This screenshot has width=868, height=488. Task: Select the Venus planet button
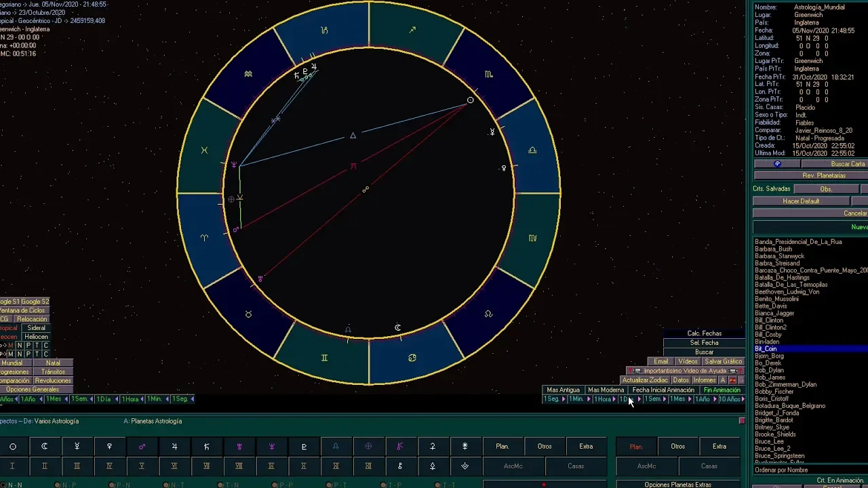coord(109,447)
